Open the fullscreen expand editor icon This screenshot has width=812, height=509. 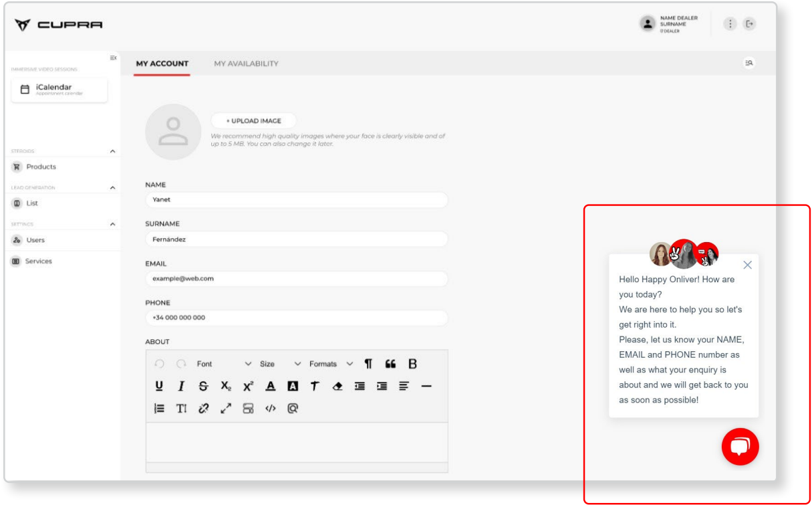(x=226, y=409)
